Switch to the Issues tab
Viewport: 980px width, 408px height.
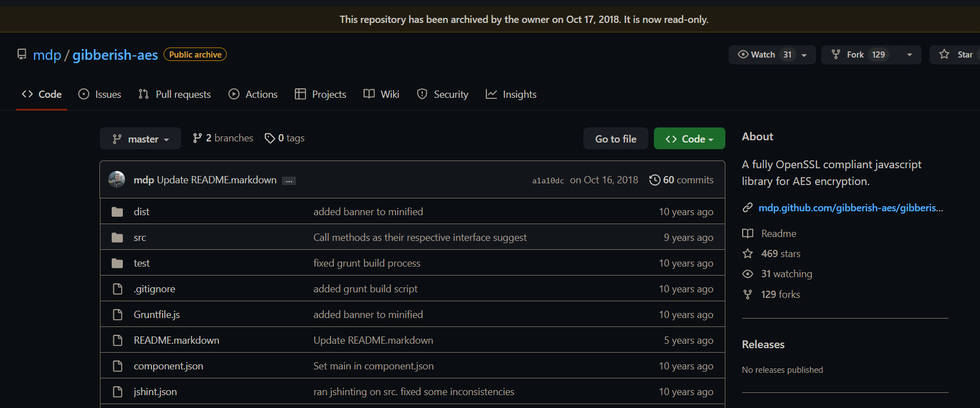click(x=100, y=94)
